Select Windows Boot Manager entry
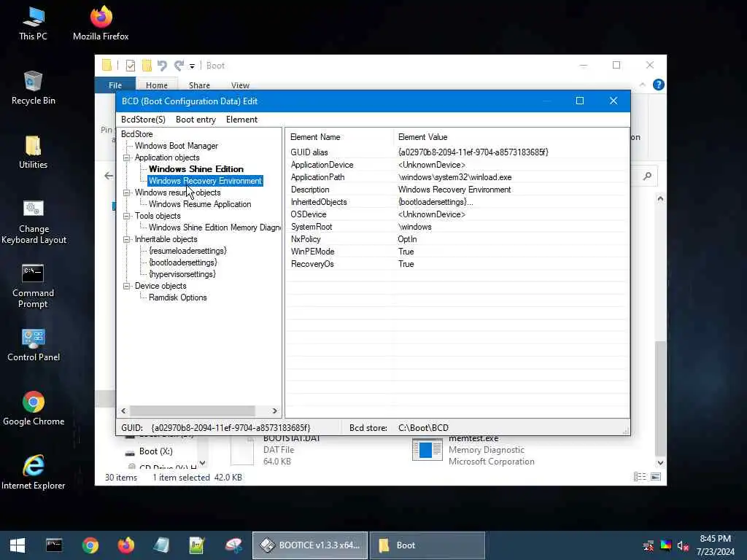The height and width of the screenshot is (560, 747). click(x=177, y=146)
